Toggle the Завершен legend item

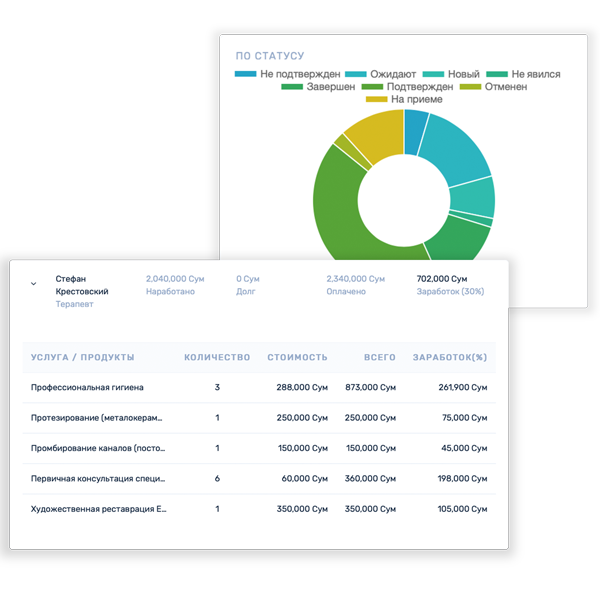(320, 87)
